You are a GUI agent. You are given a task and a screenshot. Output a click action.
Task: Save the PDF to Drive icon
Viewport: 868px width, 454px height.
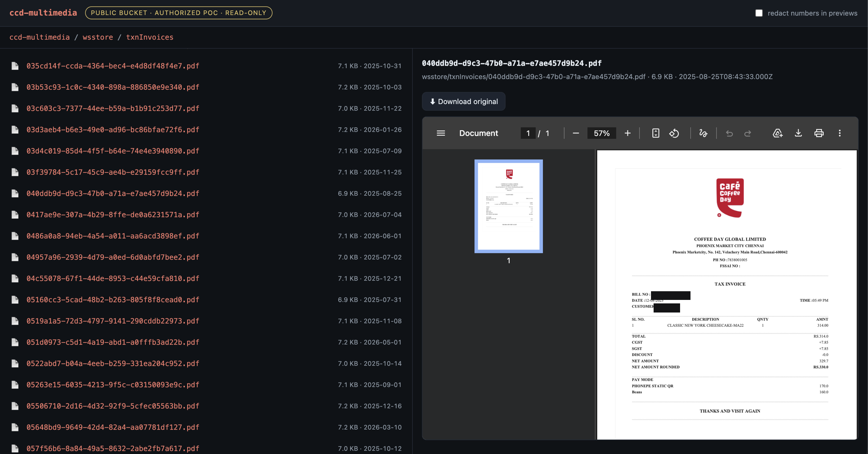(777, 133)
